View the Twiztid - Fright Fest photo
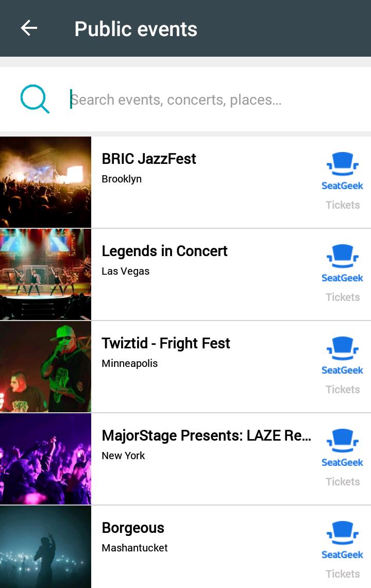The height and width of the screenshot is (588, 371). (x=45, y=366)
